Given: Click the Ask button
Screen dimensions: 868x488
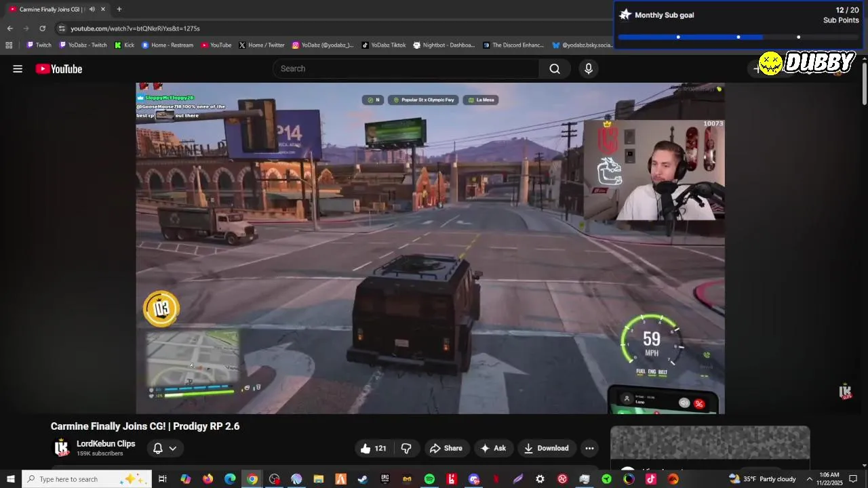Looking at the screenshot, I should 493,448.
